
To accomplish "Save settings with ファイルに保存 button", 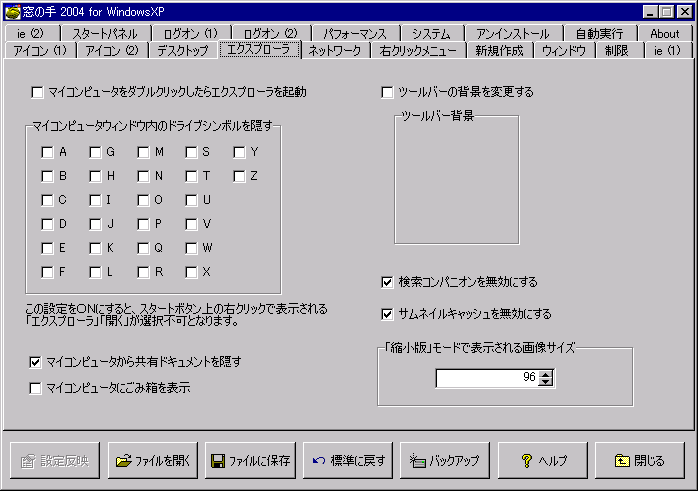I will (250, 460).
